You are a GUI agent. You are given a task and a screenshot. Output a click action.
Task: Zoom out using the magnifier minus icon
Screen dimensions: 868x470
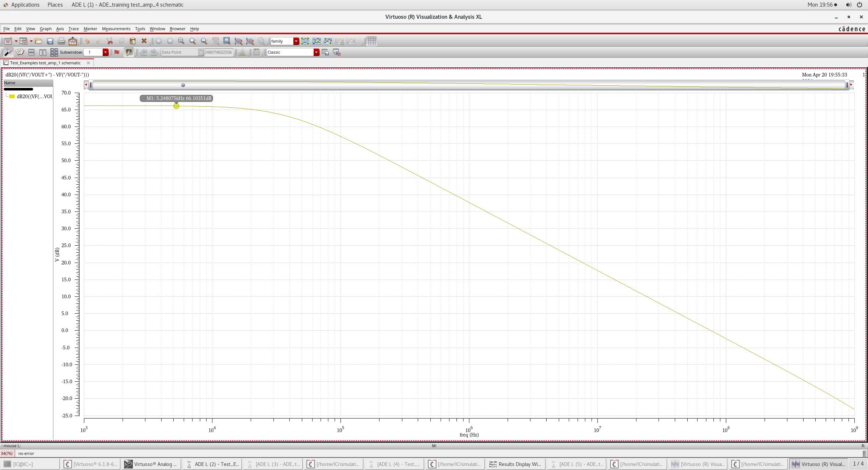click(x=204, y=41)
